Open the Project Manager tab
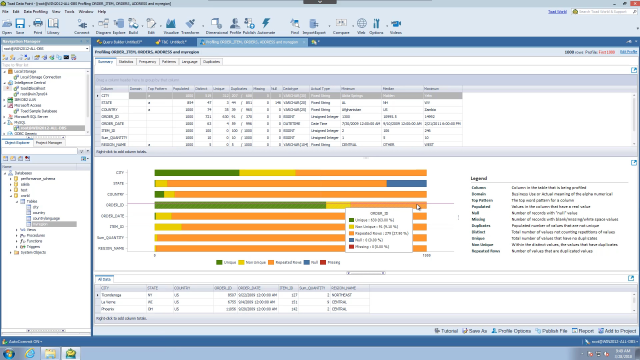 pyautogui.click(x=49, y=143)
